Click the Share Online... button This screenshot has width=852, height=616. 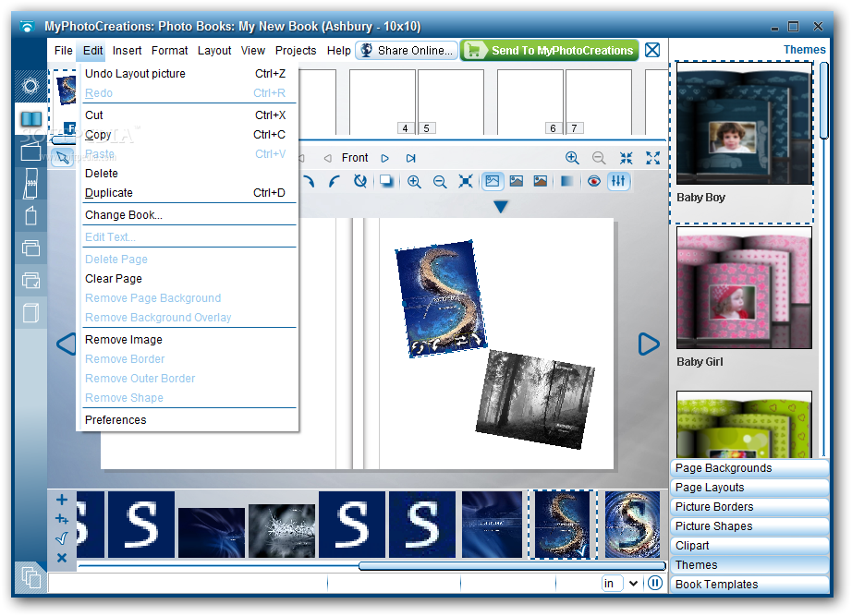click(x=407, y=51)
